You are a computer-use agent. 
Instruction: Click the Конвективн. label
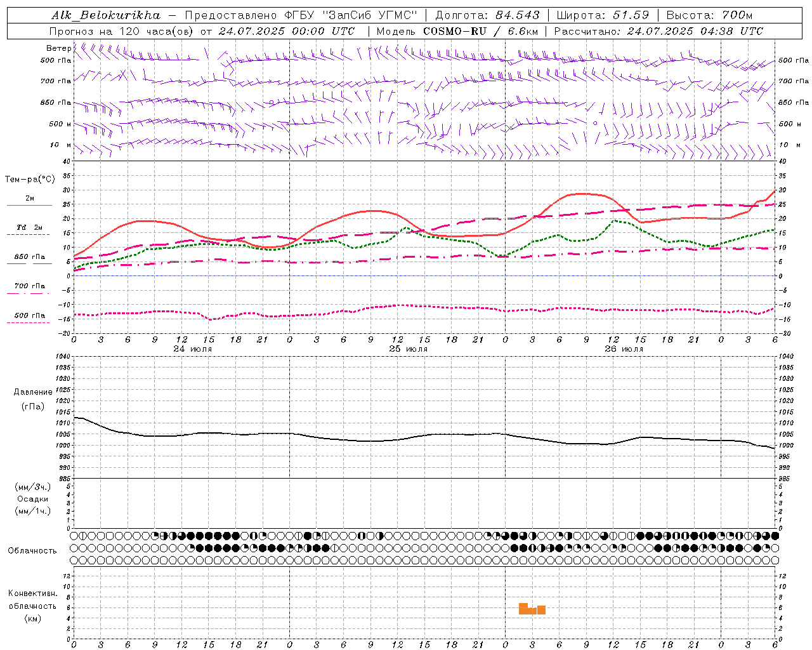click(x=32, y=594)
